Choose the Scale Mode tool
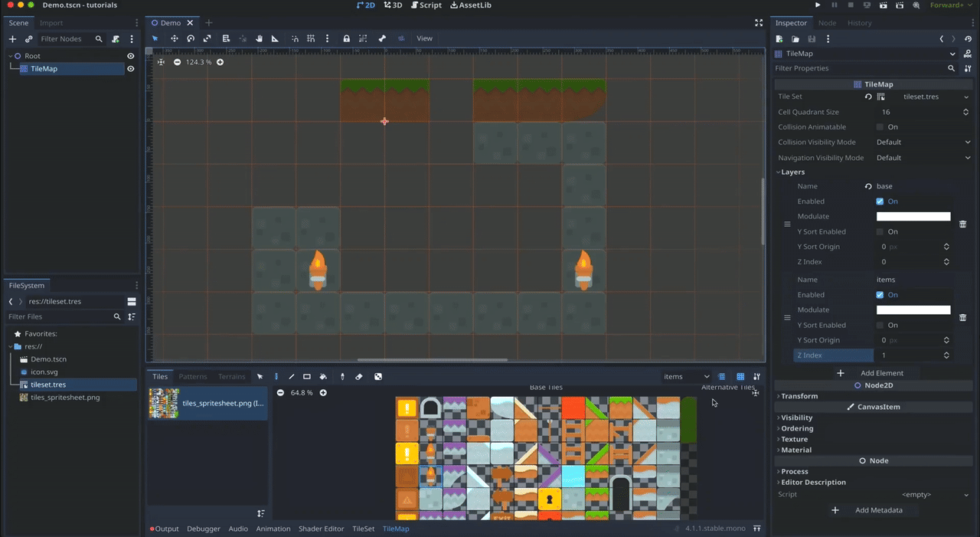This screenshot has width=980, height=537. point(207,38)
